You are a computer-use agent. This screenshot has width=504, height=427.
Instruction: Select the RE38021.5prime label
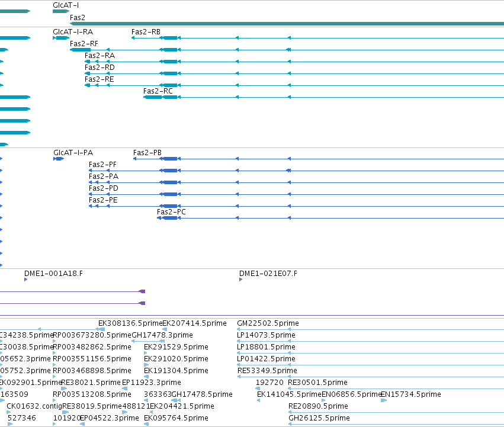click(x=91, y=383)
